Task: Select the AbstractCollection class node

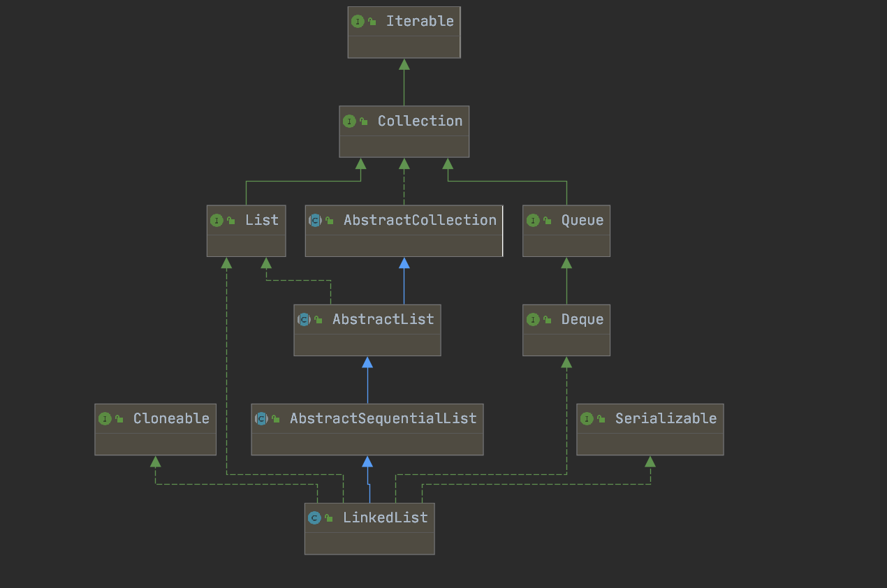Action: coord(404,230)
